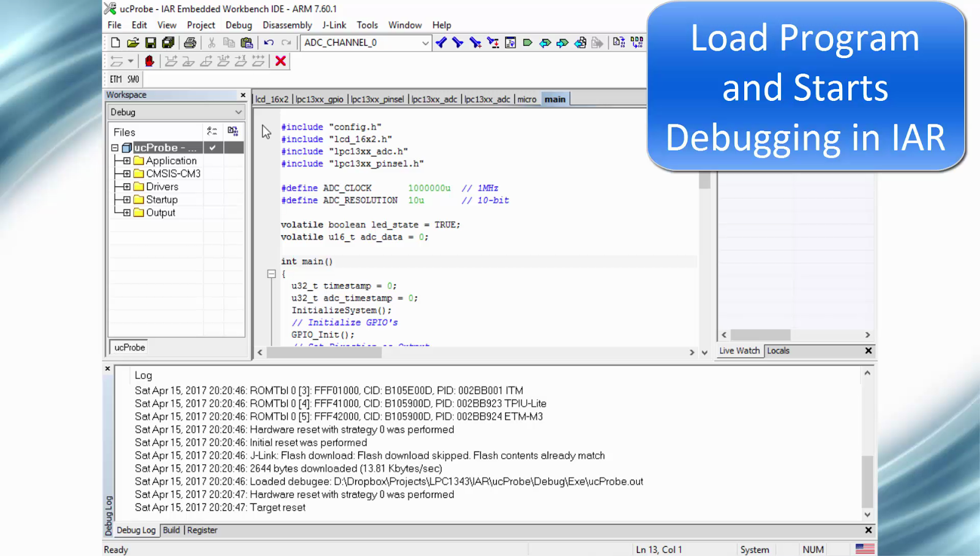Image resolution: width=980 pixels, height=556 pixels.
Task: Stop debugging with the red X icon
Action: tap(281, 61)
